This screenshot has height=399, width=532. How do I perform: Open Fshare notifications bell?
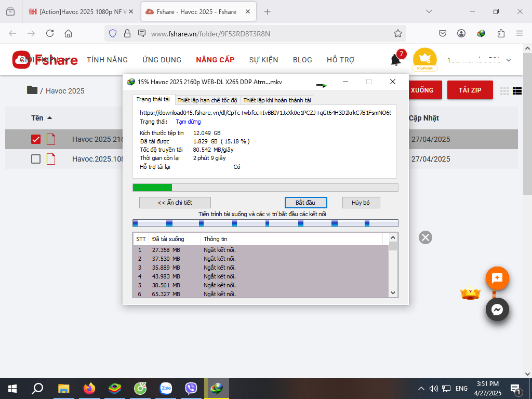click(395, 60)
